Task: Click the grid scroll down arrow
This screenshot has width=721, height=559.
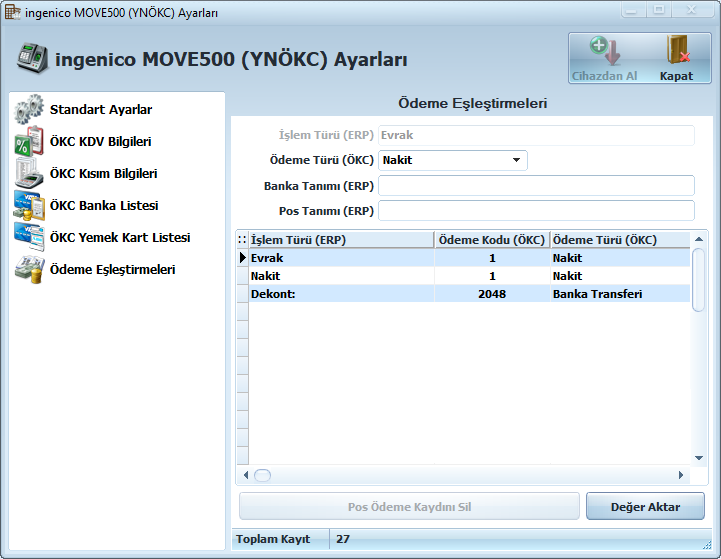Action: (698, 458)
